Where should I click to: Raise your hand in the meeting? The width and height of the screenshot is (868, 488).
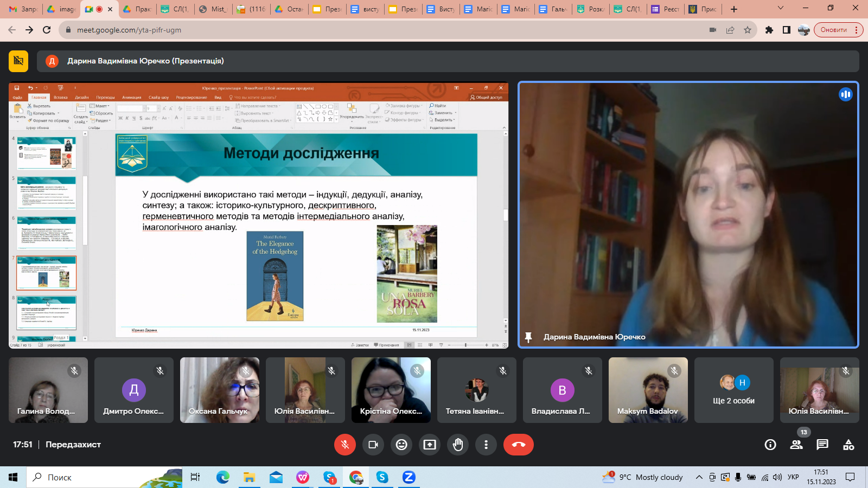coord(458,445)
